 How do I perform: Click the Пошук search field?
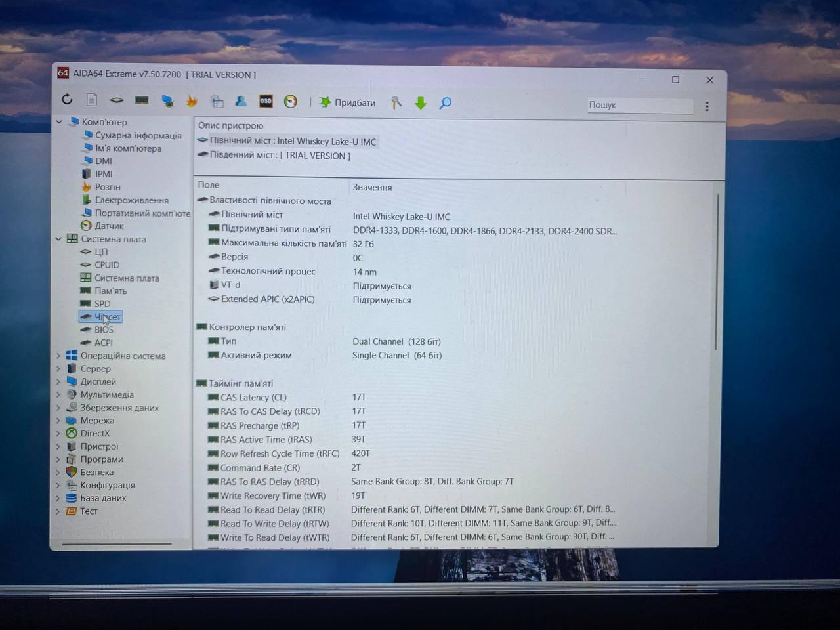640,105
